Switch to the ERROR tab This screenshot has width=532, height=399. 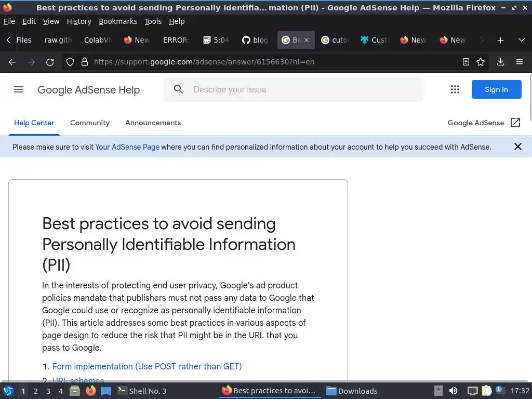point(177,40)
